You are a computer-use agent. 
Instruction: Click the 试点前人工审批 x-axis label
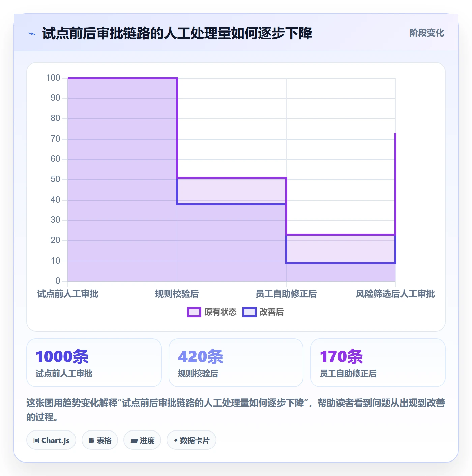68,294
